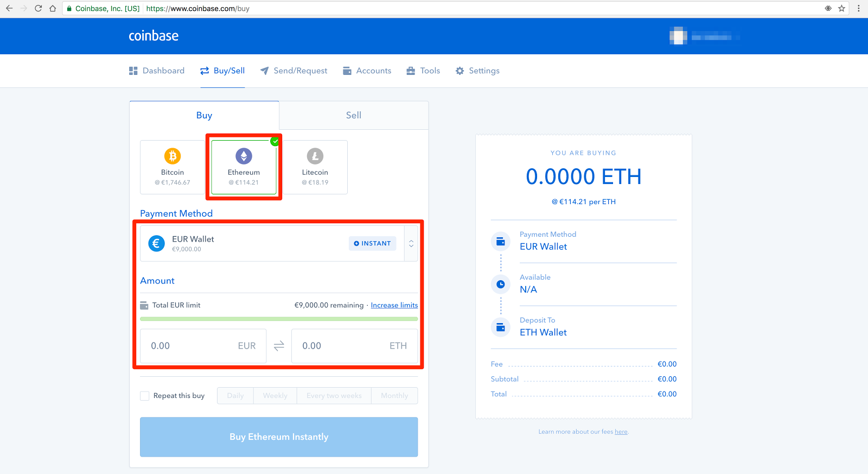Click the green EUR limit progress bar

tap(279, 319)
